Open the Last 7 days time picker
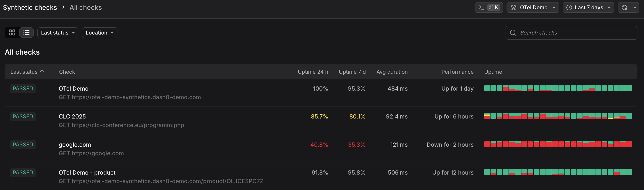This screenshot has width=644, height=190. click(x=588, y=8)
